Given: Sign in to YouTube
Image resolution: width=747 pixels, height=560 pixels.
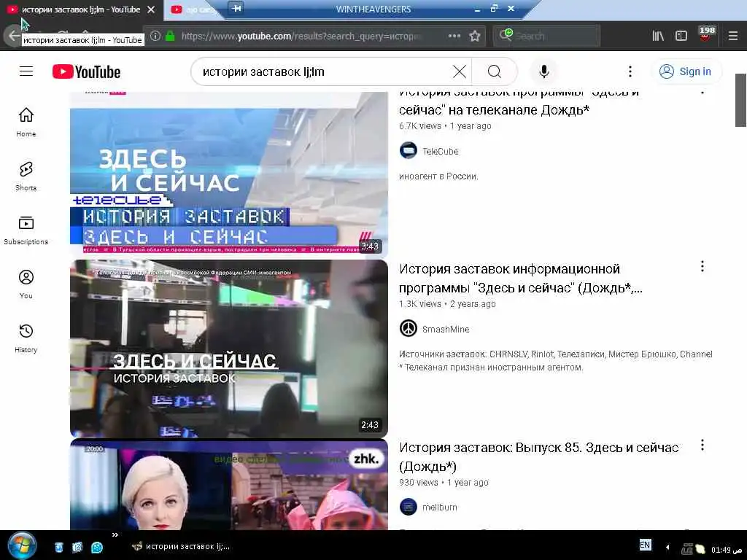Looking at the screenshot, I should 686,72.
